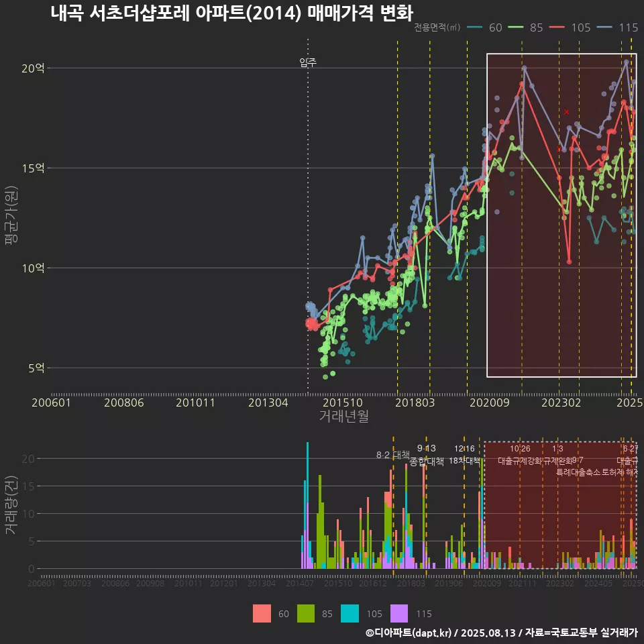Click the 특례대출축소 annotation text
This screenshot has height=644, width=644.
[578, 472]
